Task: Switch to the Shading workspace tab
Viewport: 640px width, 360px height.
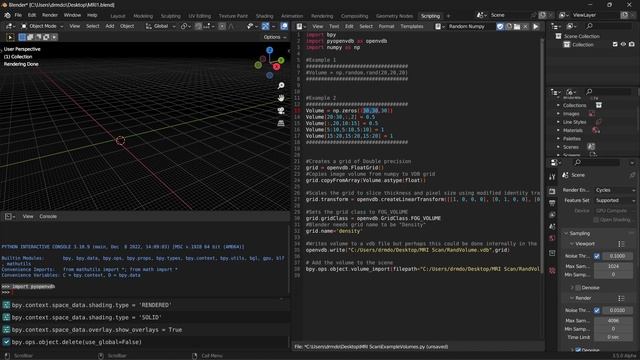Action: coord(264,16)
